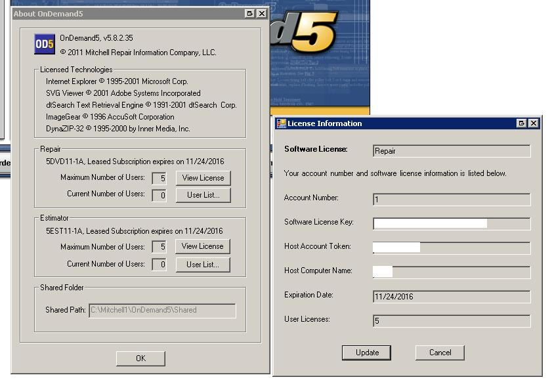Click the Update button

366,353
